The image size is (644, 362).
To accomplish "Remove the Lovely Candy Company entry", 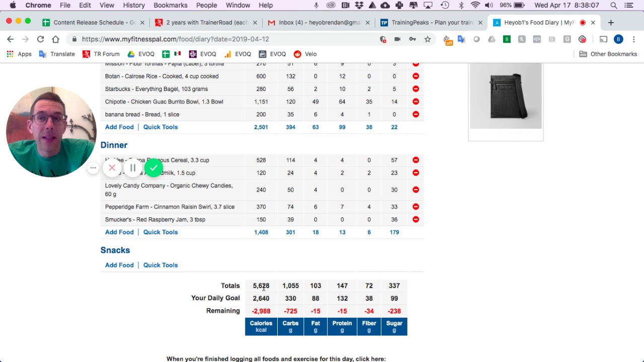I will [416, 190].
